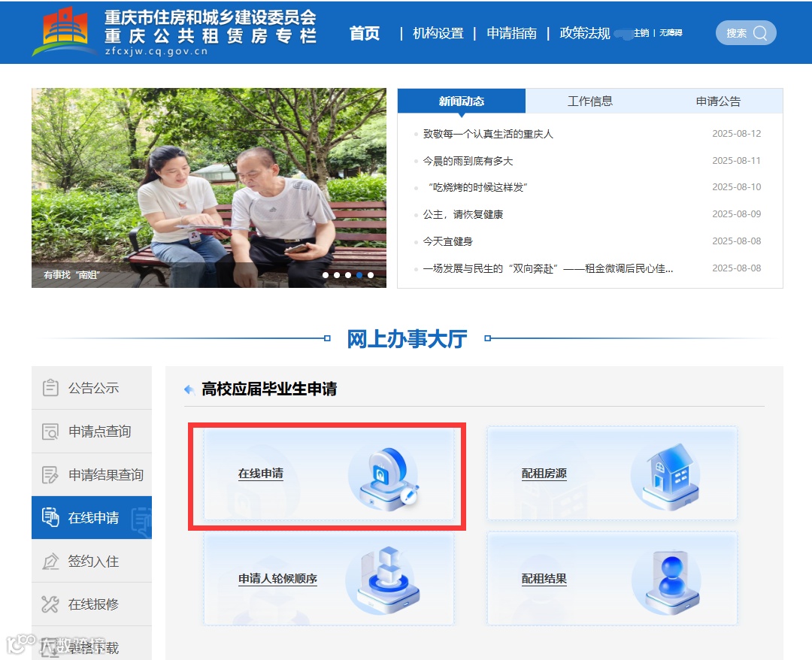This screenshot has width=812, height=660.
Task: Click the search magnifier icon in header
Action: pyautogui.click(x=759, y=33)
